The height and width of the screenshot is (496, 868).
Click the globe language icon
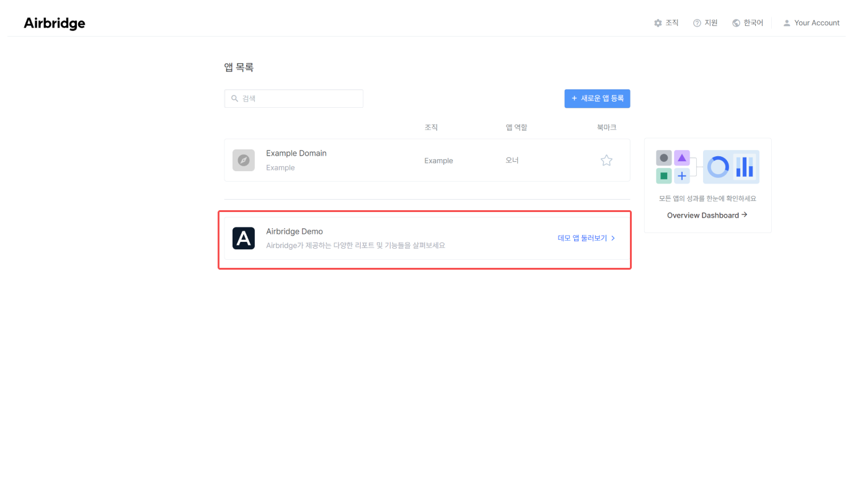(x=736, y=23)
